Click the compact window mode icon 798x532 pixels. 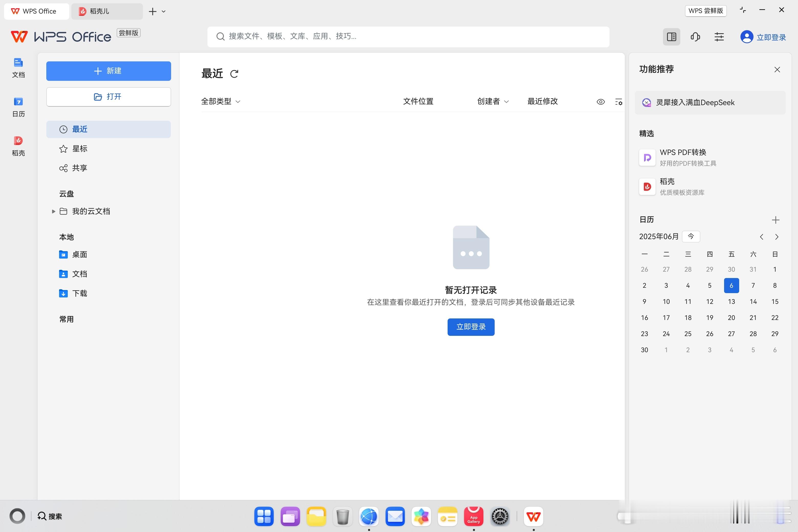coord(743,10)
